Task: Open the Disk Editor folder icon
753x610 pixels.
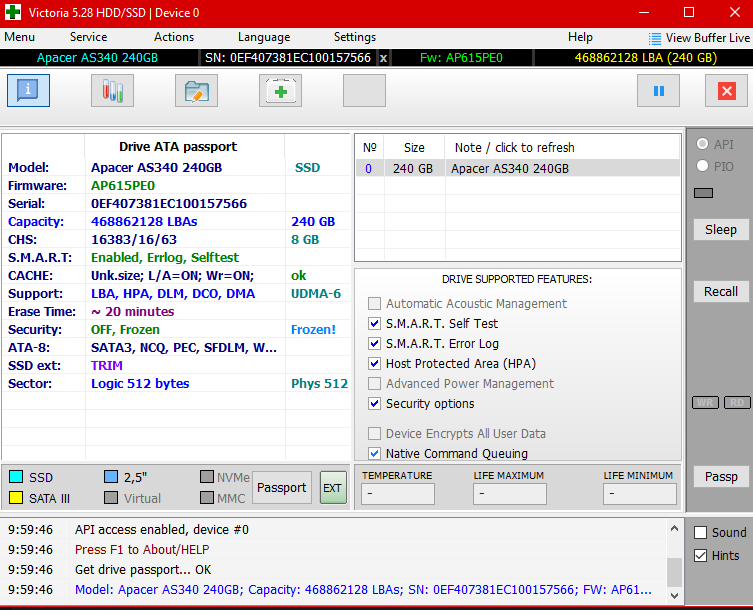Action: [196, 90]
